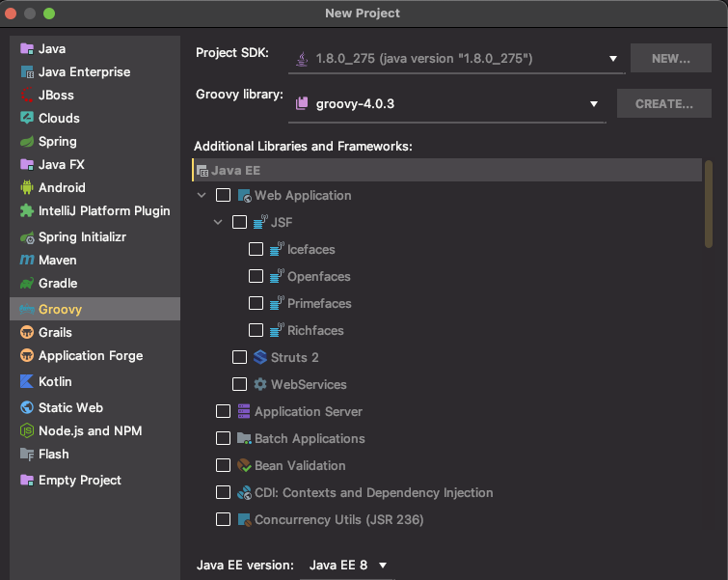The image size is (728, 580).
Task: Enable the Concurrency Utils (JSR 236) checkbox
Action: 223,519
